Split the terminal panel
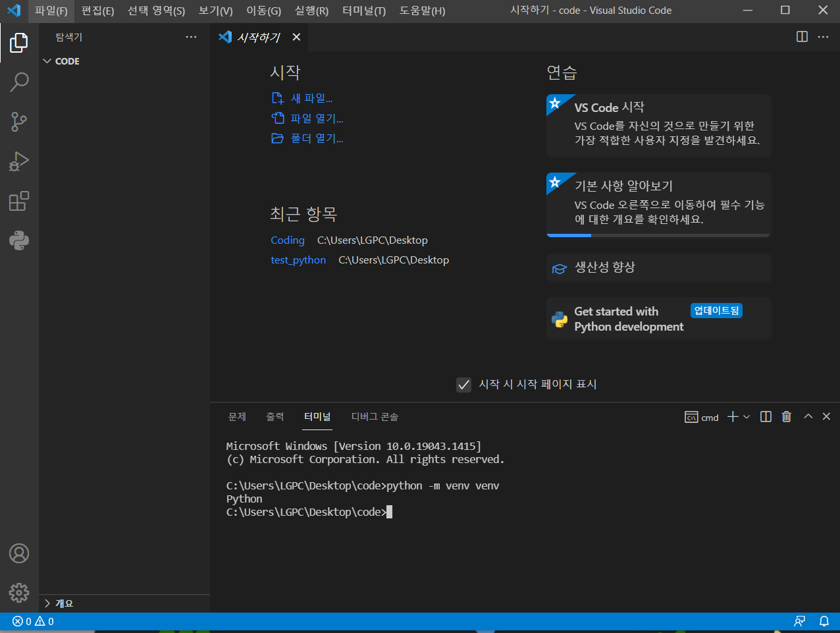Screen dimensions: 840x633 766,416
